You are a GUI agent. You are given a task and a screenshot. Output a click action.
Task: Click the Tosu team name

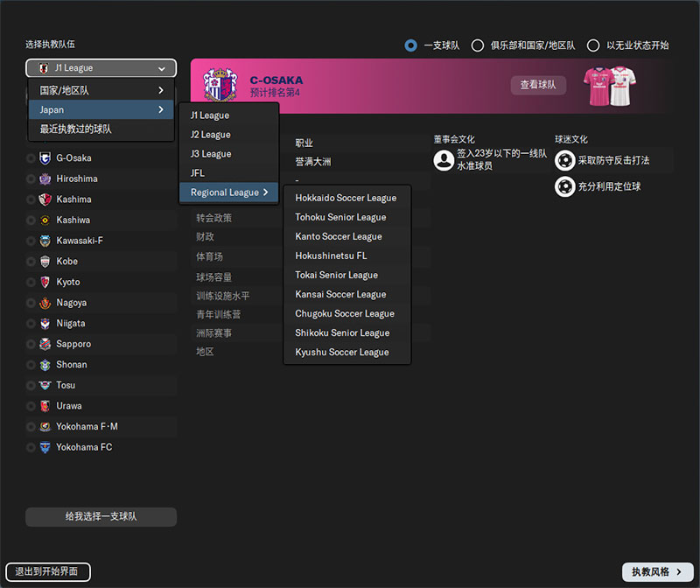(66, 385)
